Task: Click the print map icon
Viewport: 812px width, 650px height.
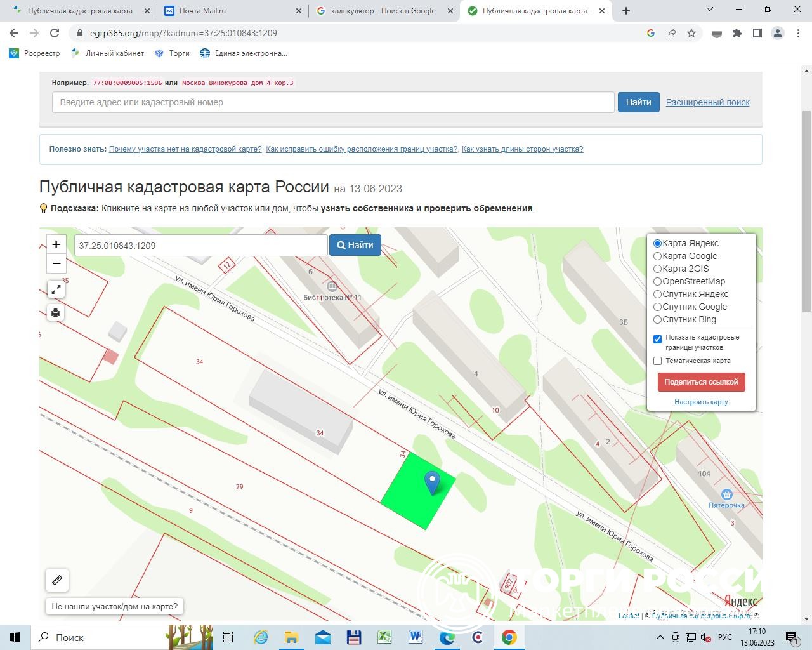Action: click(x=56, y=312)
